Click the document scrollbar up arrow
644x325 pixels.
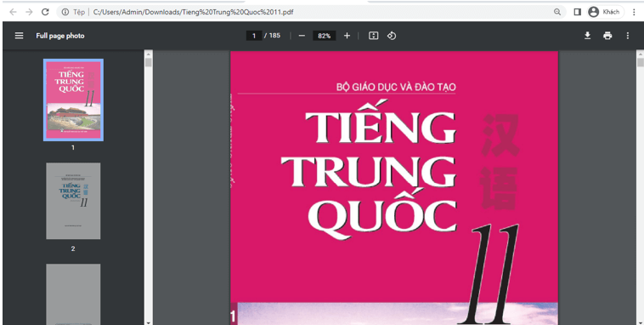point(640,54)
